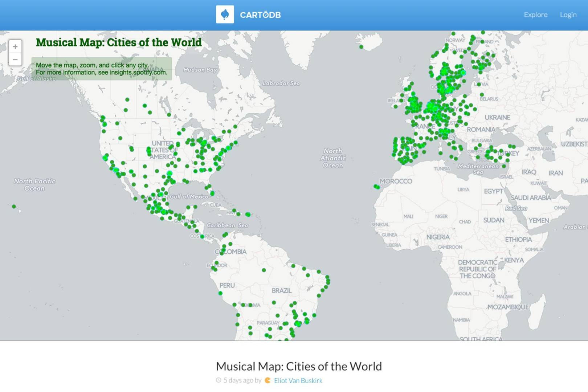The height and width of the screenshot is (392, 588).
Task: Go to the Login page
Action: tap(568, 15)
